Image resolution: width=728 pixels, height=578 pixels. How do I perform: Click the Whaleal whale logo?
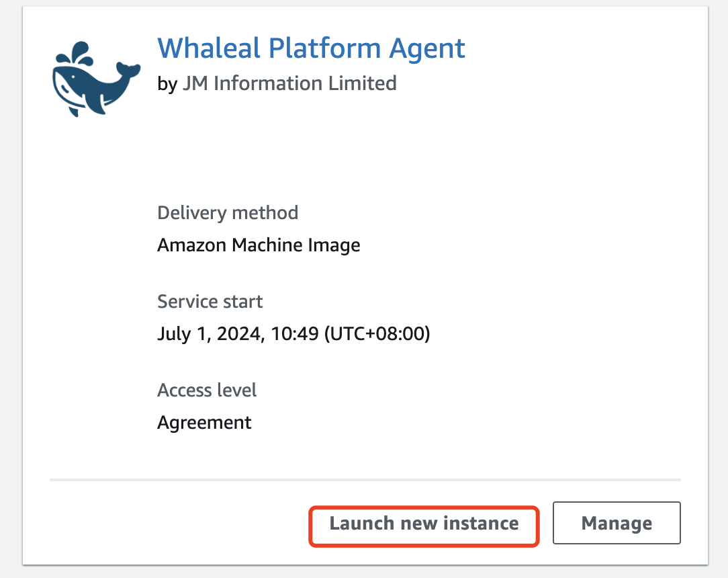(x=95, y=81)
